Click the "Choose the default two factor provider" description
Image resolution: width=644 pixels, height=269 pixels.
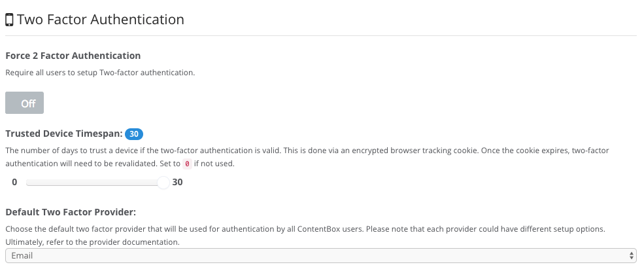(306, 229)
